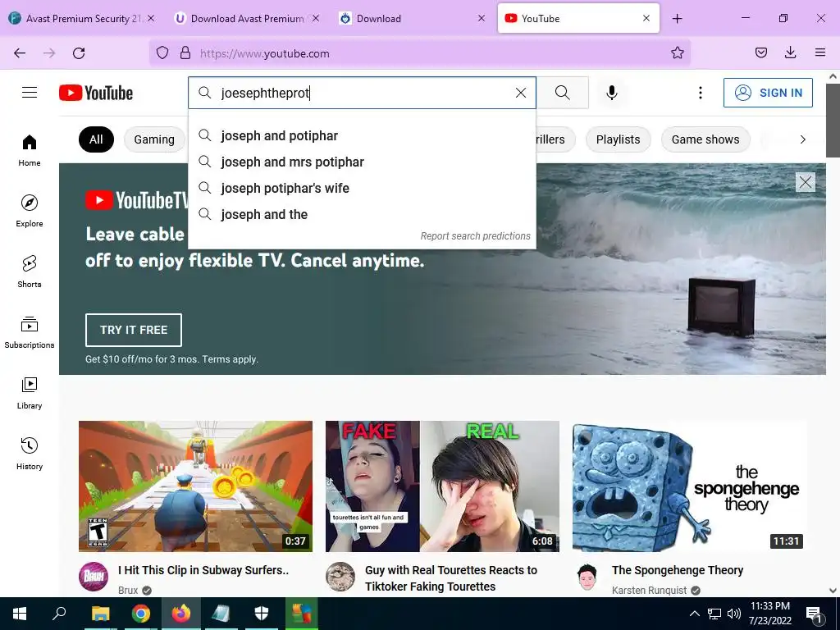Select suggestion 'joseph and mrs potiphar'
Image resolution: width=840 pixels, height=630 pixels.
point(362,162)
